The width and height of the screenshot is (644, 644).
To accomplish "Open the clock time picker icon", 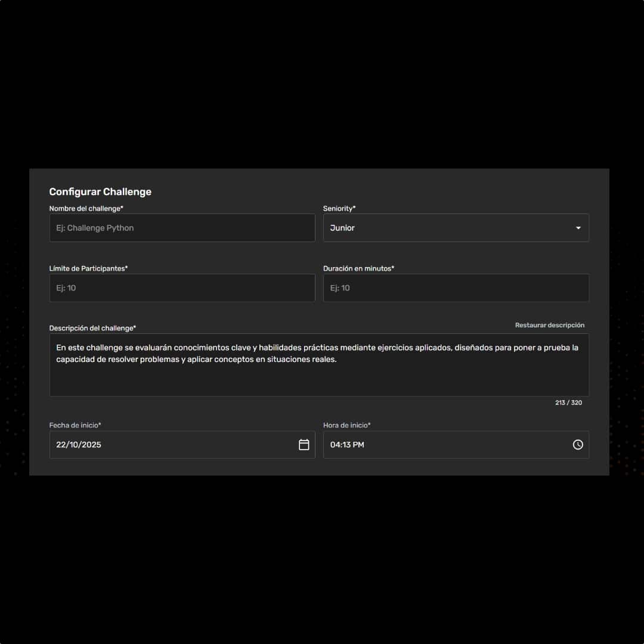I will tap(578, 445).
